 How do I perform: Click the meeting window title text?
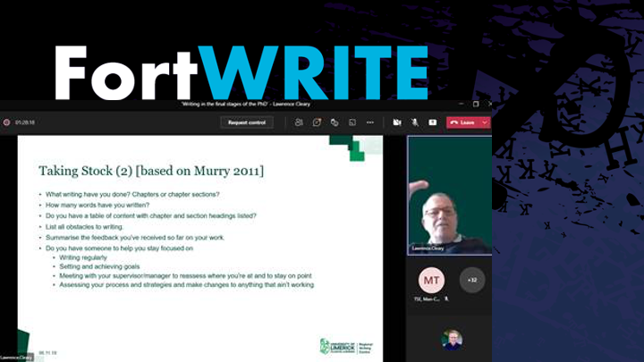(x=246, y=105)
